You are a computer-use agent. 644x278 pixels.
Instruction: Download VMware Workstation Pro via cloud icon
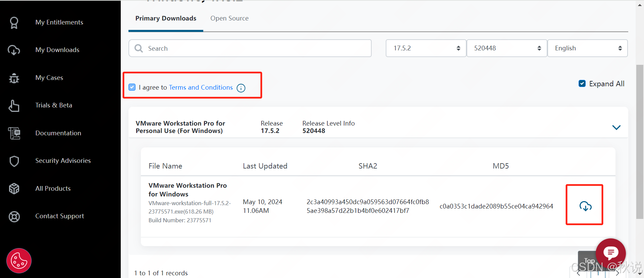click(x=585, y=206)
